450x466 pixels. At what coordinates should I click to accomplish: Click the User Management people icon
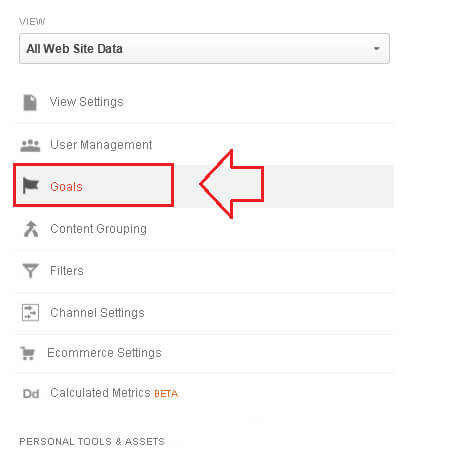(30, 146)
